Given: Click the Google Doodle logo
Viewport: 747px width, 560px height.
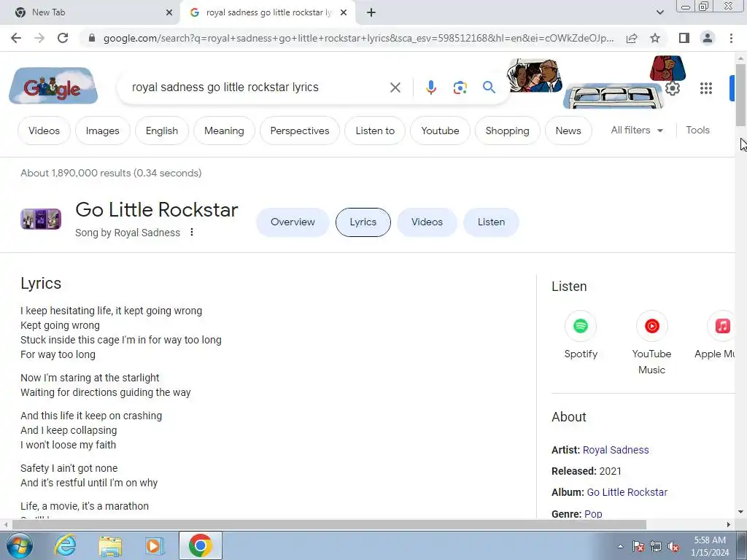Looking at the screenshot, I should [x=53, y=86].
